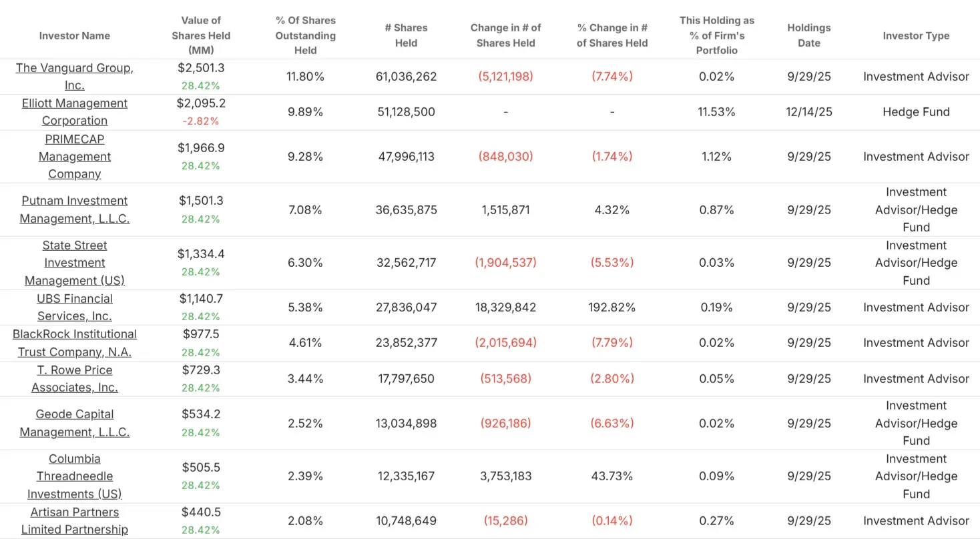Click Change in # of Shares Held header
980x539 pixels.
tap(505, 35)
